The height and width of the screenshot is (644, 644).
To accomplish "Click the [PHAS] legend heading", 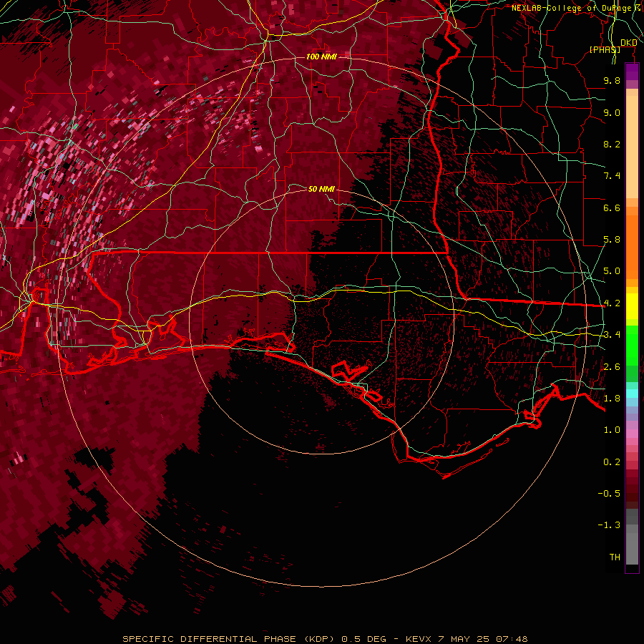I will click(x=605, y=49).
